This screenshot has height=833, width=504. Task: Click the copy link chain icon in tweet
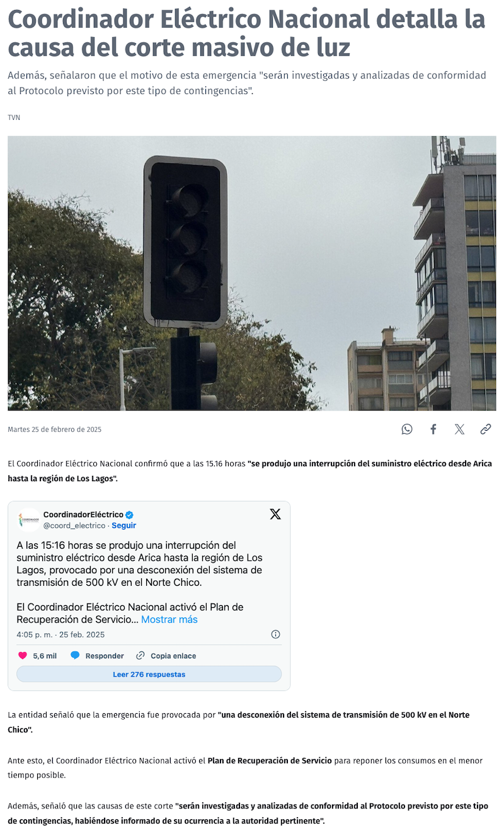140,656
